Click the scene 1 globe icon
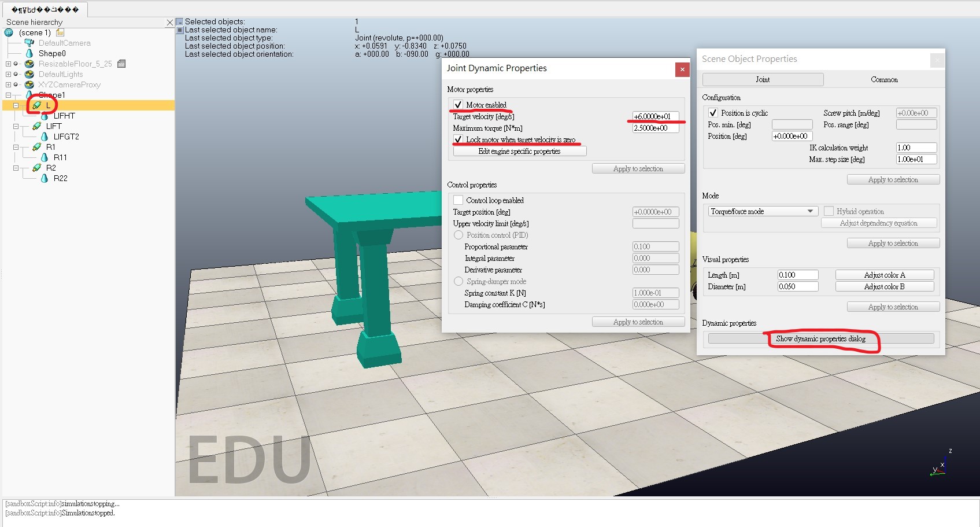Screen dimensions: 980x527 pyautogui.click(x=9, y=32)
